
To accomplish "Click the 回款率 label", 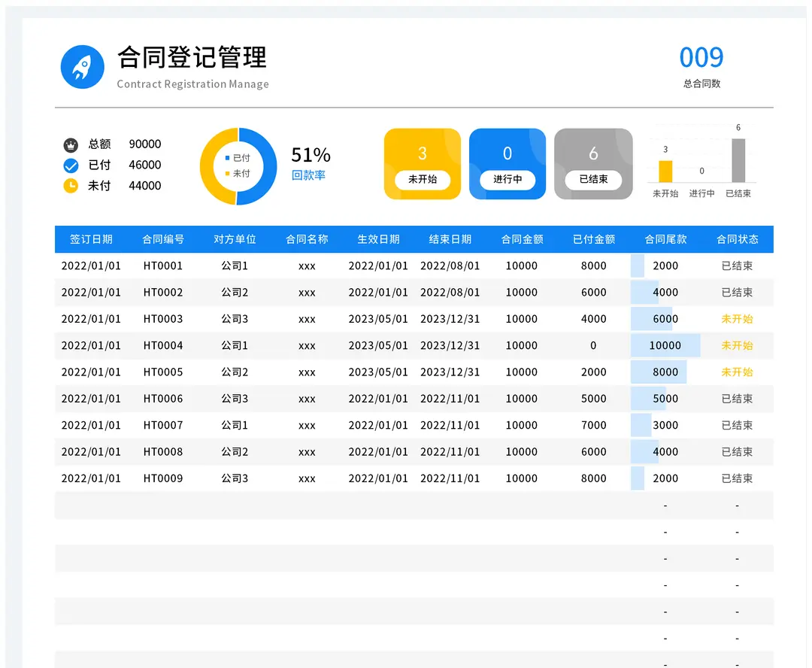I will coord(308,175).
